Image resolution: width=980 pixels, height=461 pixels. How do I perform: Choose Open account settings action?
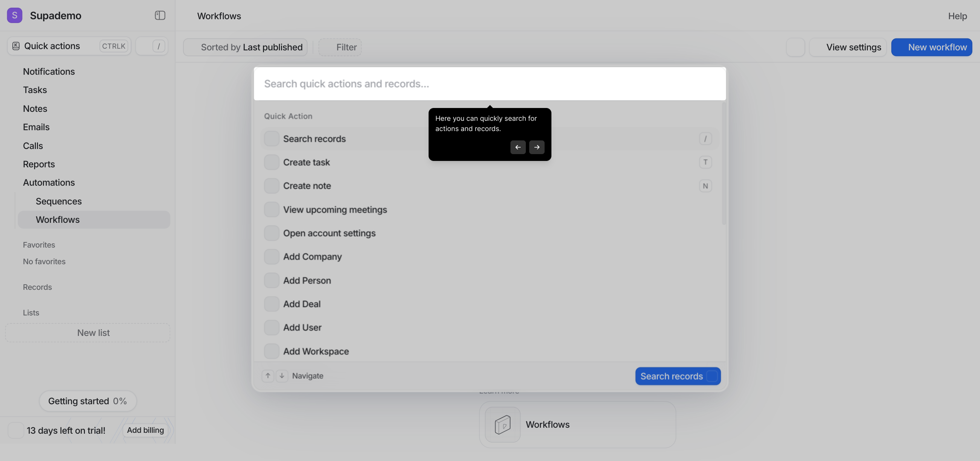click(490, 233)
